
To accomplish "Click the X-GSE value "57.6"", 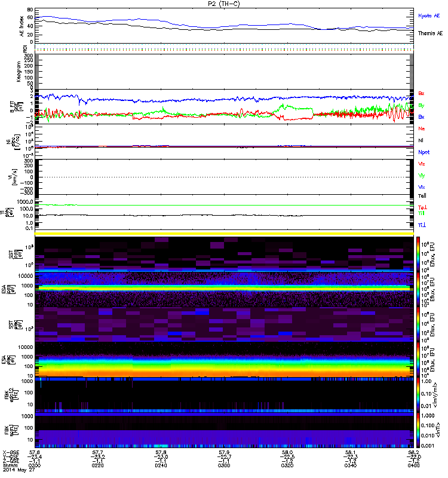I will coord(35,452).
